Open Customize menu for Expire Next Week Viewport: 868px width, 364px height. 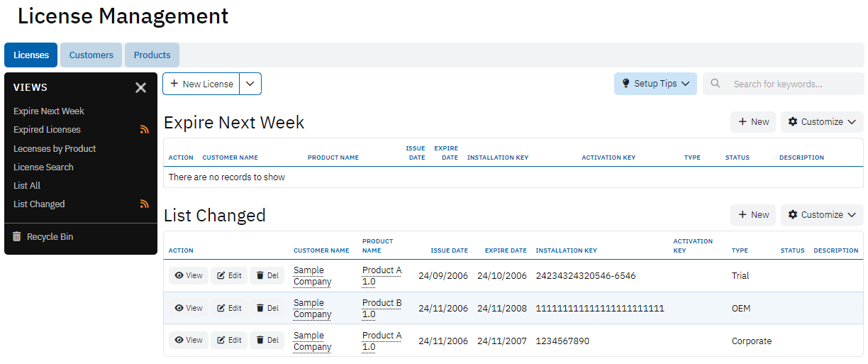(x=822, y=122)
